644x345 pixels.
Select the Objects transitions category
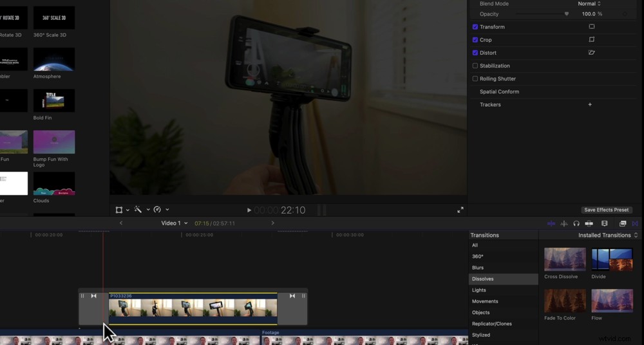coord(503,313)
